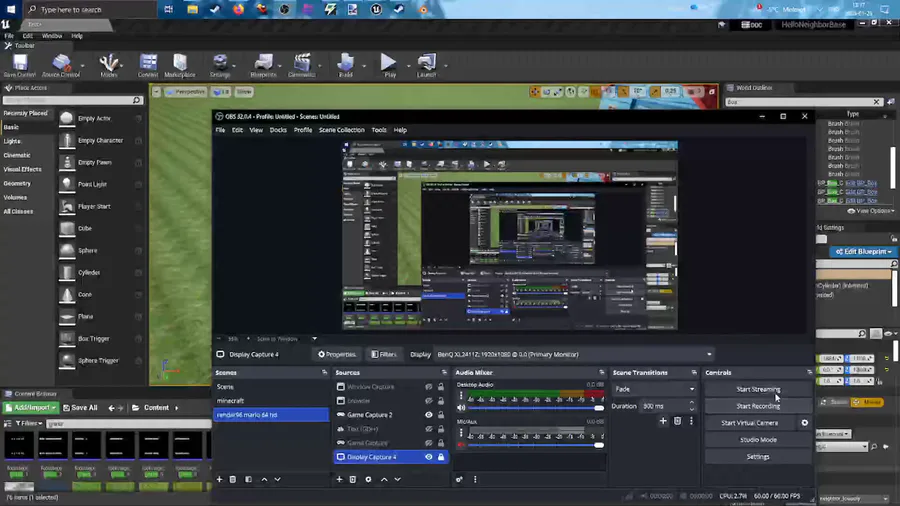Configure virtual camera gear icon
The width and height of the screenshot is (900, 506).
pos(805,423)
